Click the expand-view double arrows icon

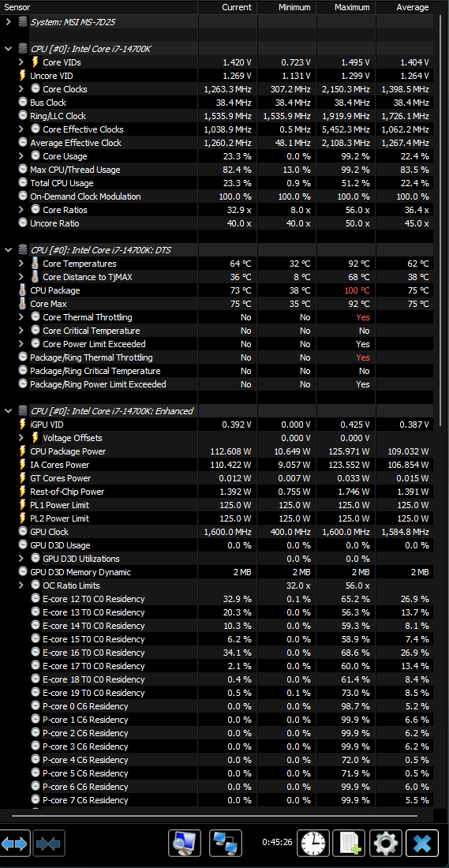tap(15, 844)
